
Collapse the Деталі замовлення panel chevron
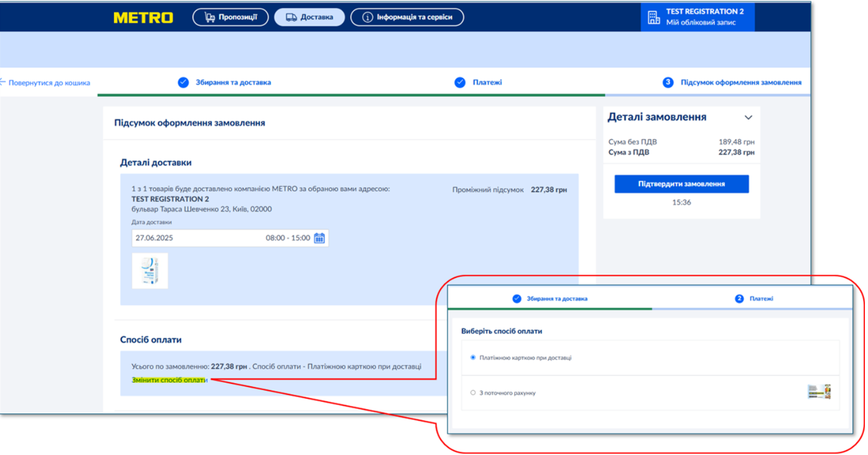(748, 117)
